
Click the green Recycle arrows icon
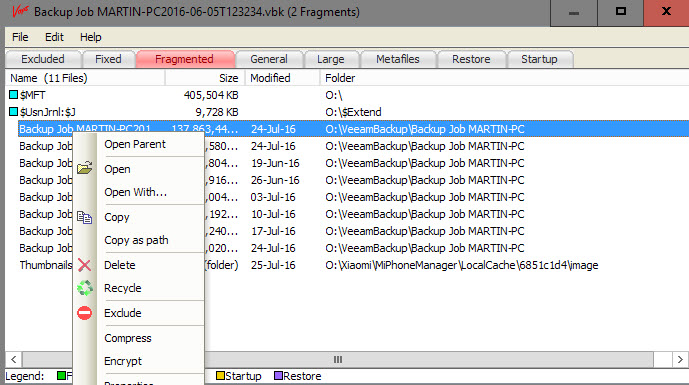(84, 288)
